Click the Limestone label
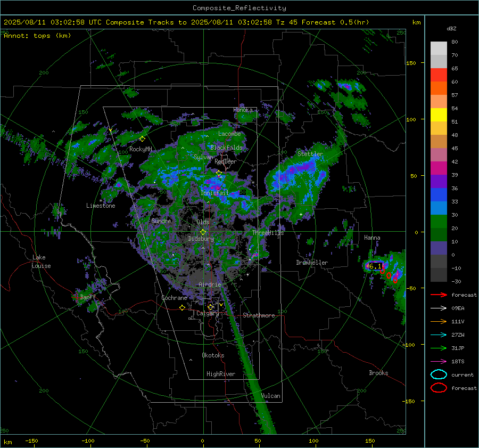 (x=101, y=206)
